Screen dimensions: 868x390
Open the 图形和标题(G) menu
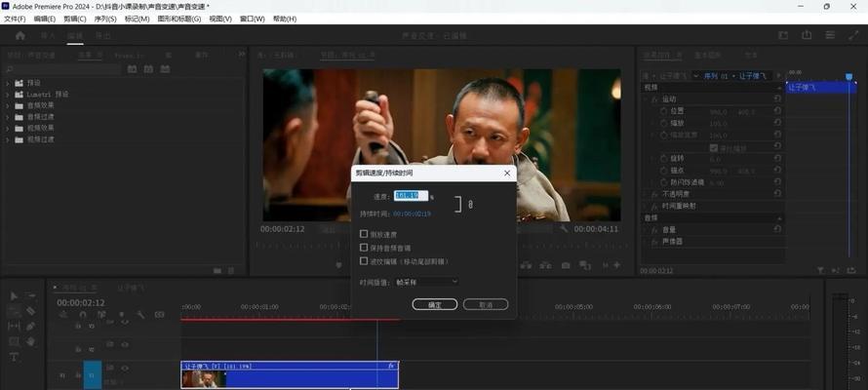[x=179, y=19]
